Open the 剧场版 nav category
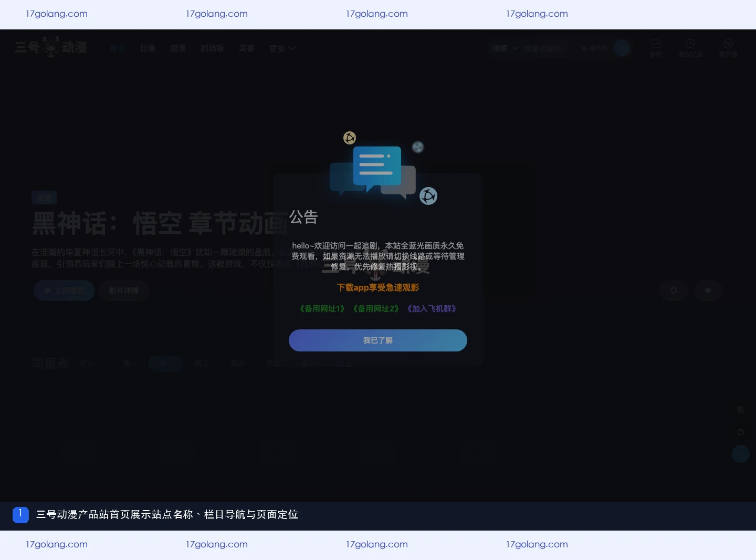 point(212,48)
